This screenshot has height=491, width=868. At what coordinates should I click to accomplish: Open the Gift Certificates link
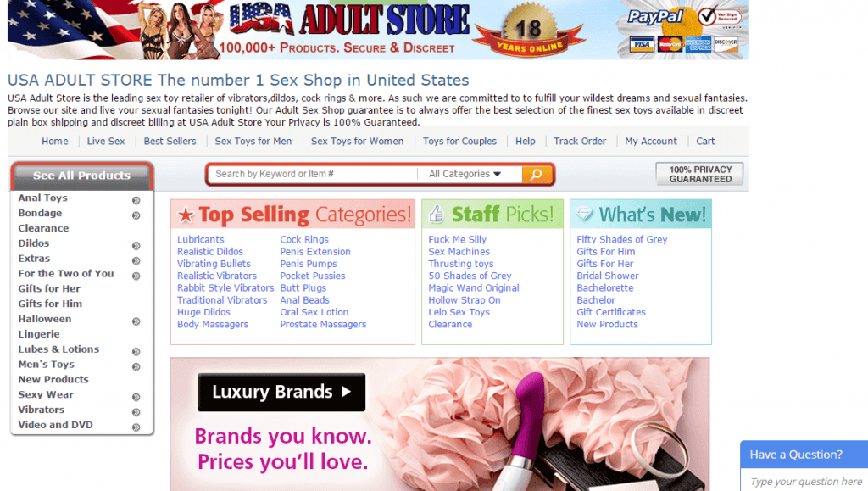(611, 312)
